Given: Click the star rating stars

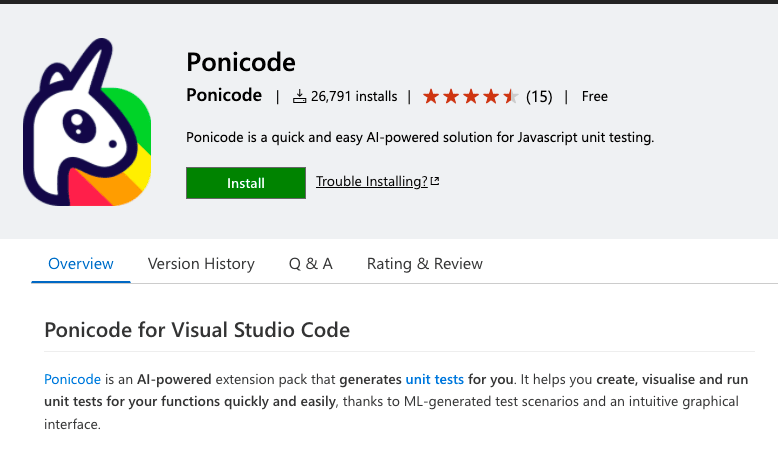Looking at the screenshot, I should (470, 96).
